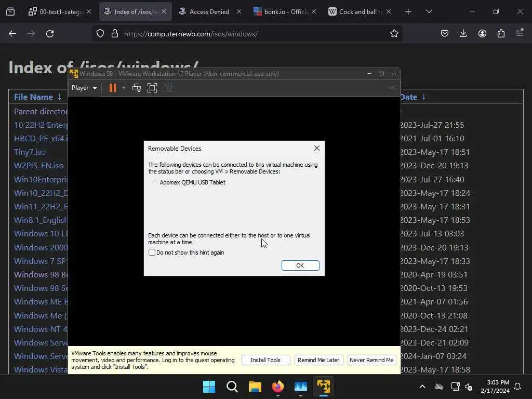Screen dimensions: 532x399
Task: Open a new browser tab
Action: [x=408, y=11]
